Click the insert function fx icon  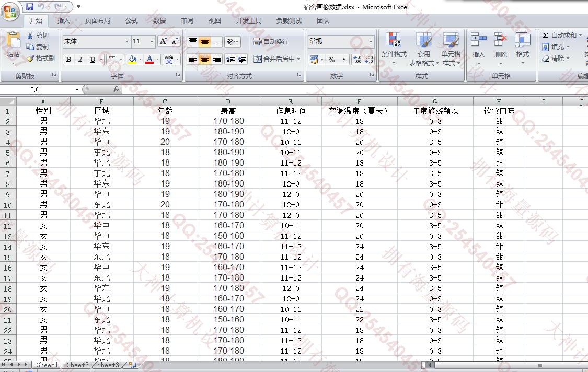click(x=116, y=89)
